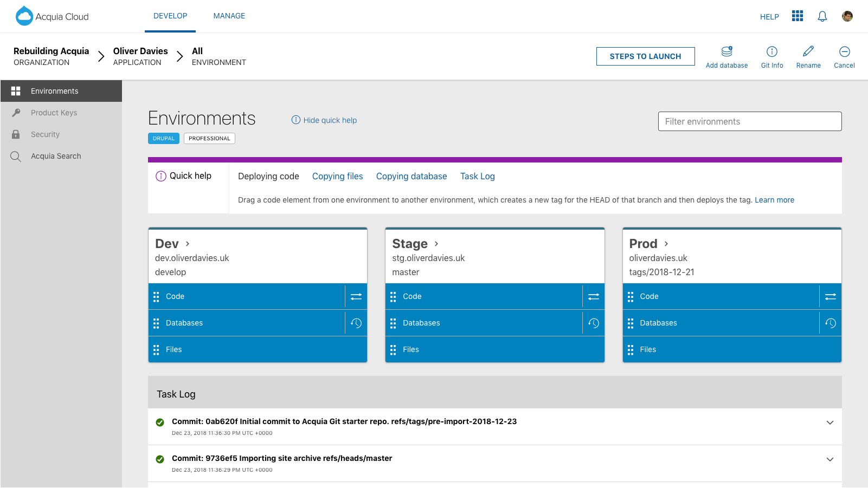This screenshot has height=488, width=868.
Task: Click the switch code icon in Dev
Action: click(x=356, y=296)
